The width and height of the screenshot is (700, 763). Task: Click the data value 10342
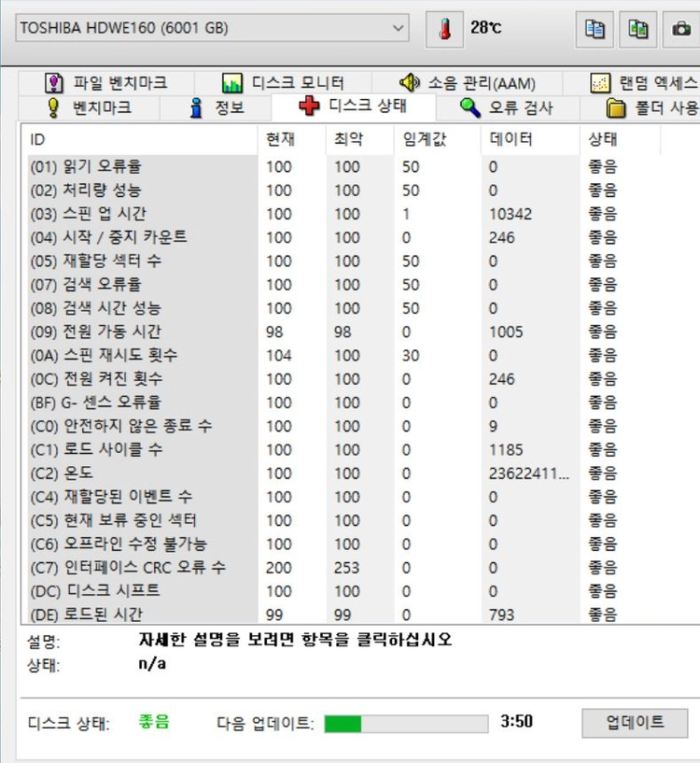click(511, 214)
